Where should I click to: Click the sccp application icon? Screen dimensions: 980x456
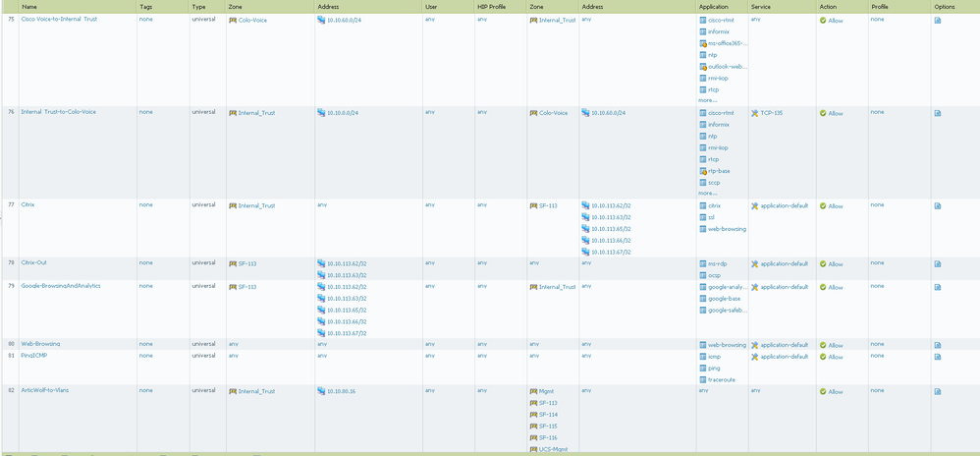click(x=703, y=183)
